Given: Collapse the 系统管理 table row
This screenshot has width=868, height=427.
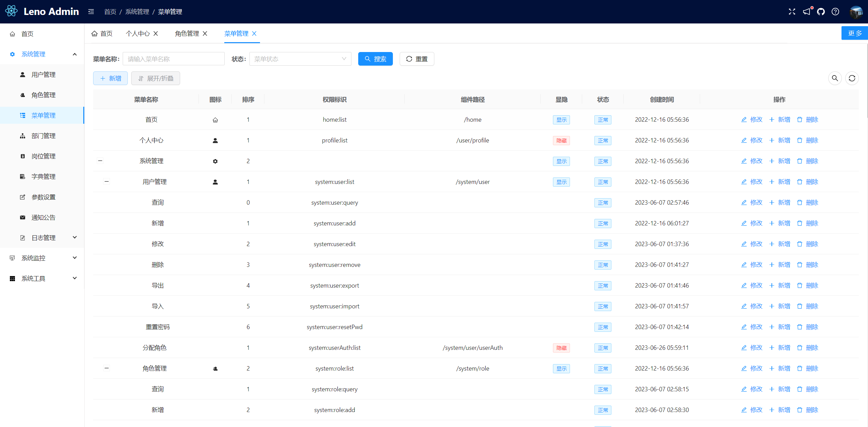Looking at the screenshot, I should coord(100,161).
